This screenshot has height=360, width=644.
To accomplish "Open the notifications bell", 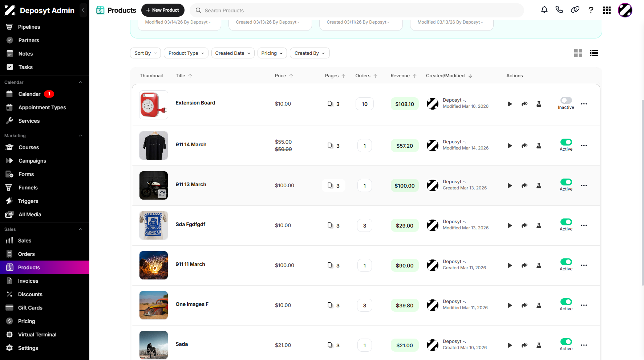I will point(544,10).
